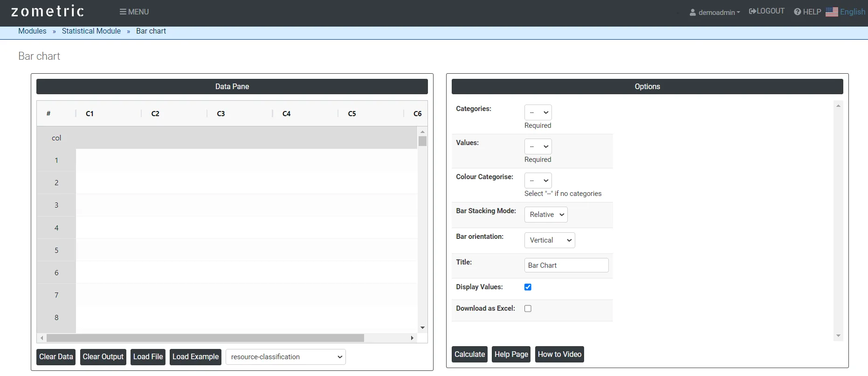Change Bar Stacking Mode from Relative
This screenshot has height=376, width=868.
click(x=546, y=215)
